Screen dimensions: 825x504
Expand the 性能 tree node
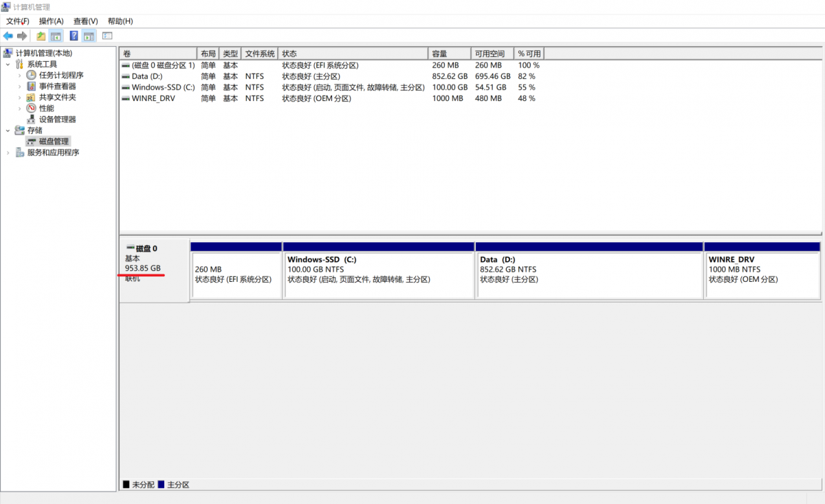[19, 108]
